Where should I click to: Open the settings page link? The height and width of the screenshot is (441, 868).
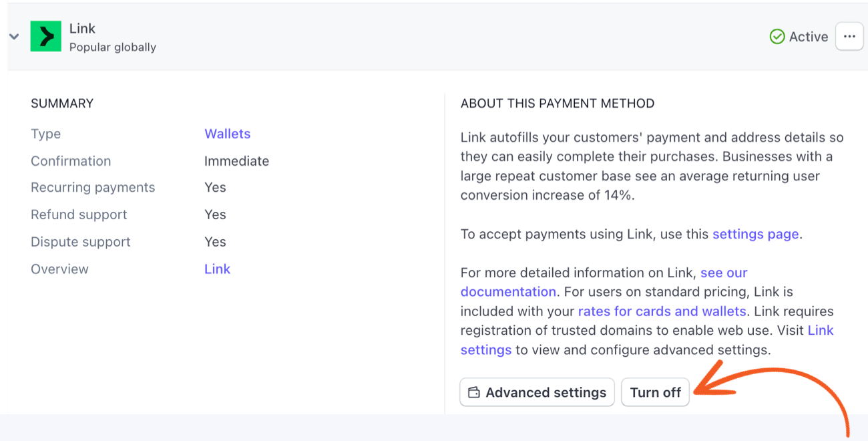pos(755,235)
